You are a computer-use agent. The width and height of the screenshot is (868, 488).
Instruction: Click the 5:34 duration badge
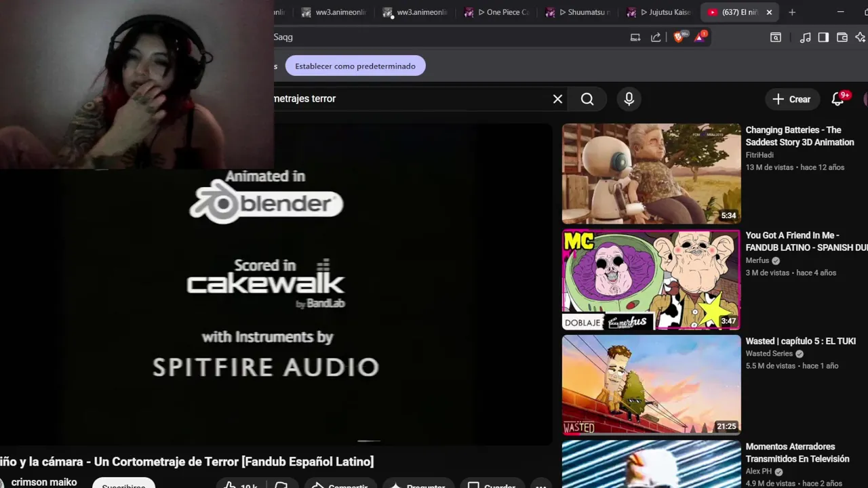click(728, 216)
